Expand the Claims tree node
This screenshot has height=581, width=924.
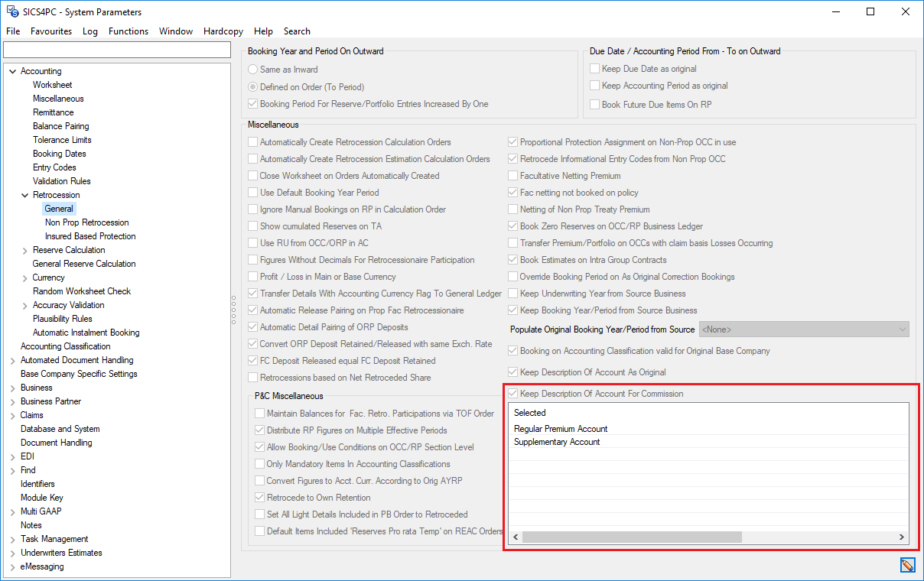coord(12,415)
